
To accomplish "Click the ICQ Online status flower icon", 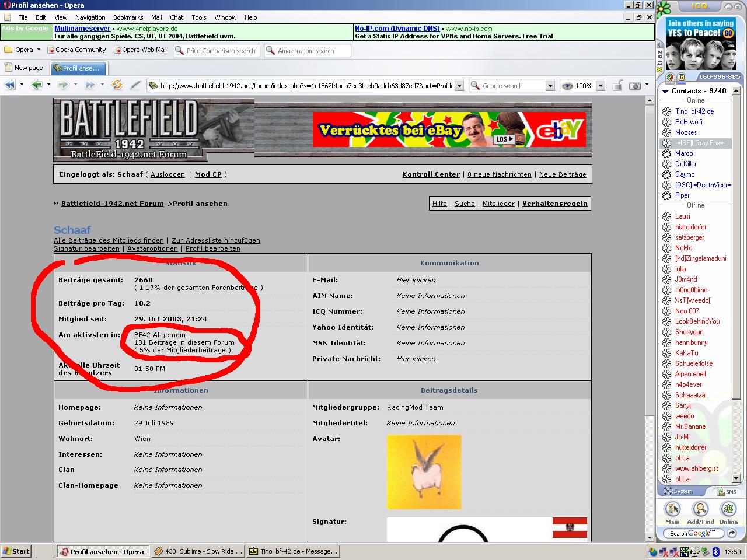I will click(x=728, y=509).
